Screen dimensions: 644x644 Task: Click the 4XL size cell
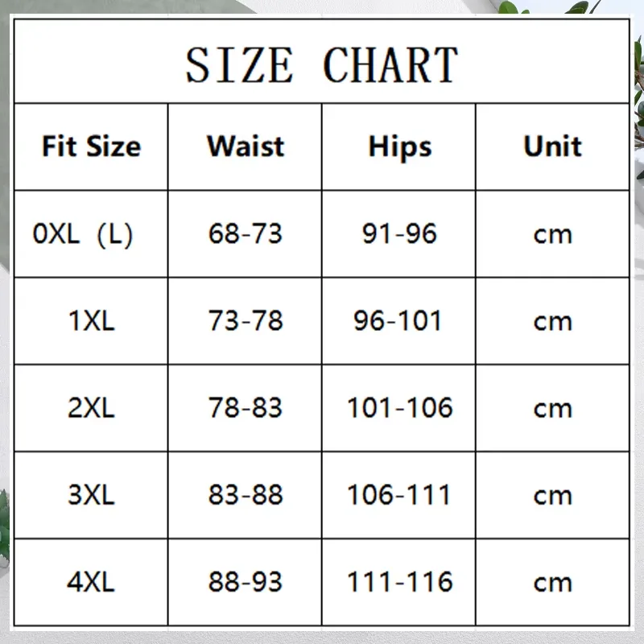(x=91, y=582)
